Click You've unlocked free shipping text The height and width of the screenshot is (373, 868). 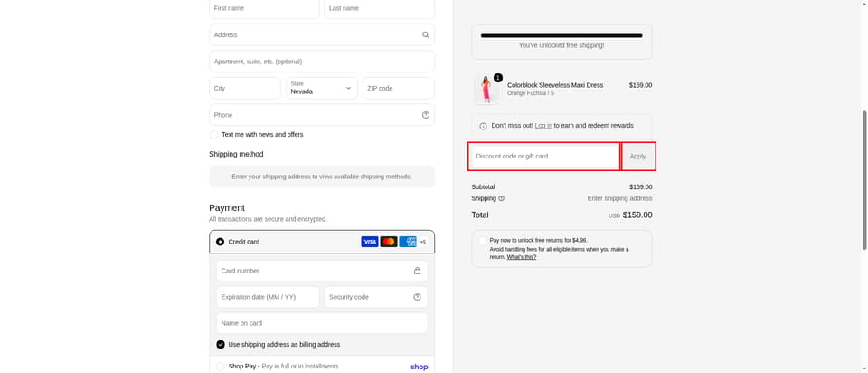click(x=561, y=45)
